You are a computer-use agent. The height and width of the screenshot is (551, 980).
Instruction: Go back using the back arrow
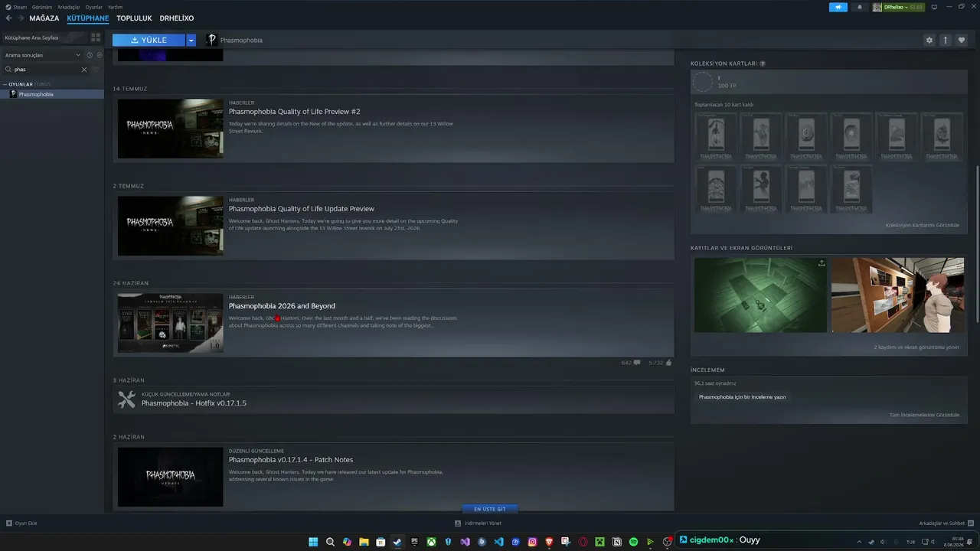(9, 18)
